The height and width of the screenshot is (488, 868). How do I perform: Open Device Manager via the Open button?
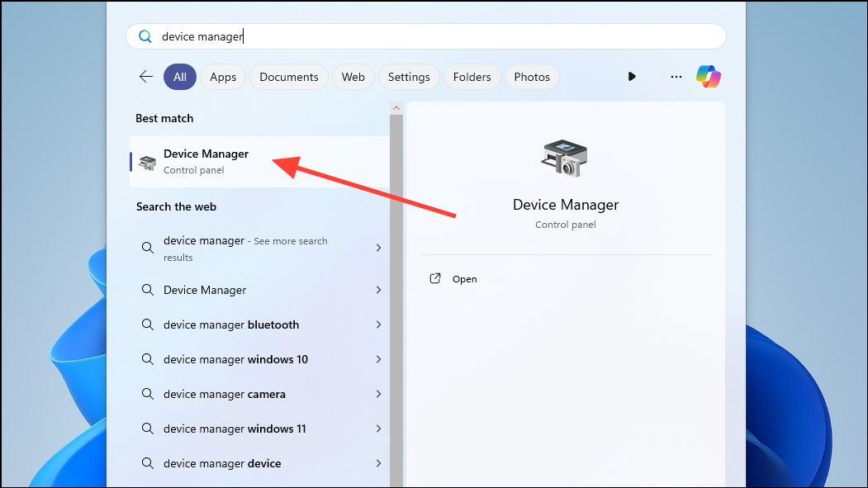click(x=453, y=279)
